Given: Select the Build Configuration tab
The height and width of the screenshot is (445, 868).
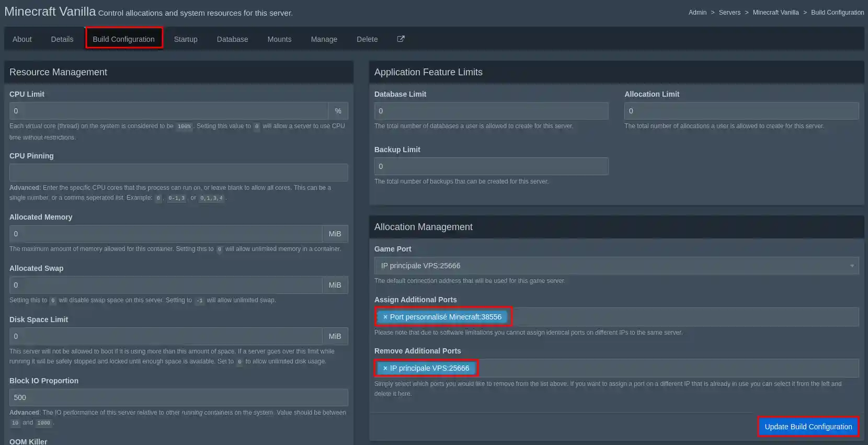Looking at the screenshot, I should pos(124,39).
